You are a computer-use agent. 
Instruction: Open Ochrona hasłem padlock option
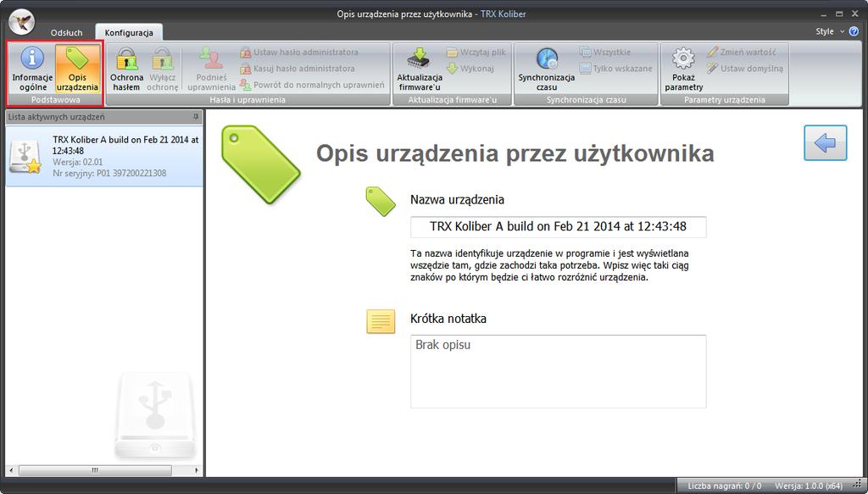pyautogui.click(x=126, y=69)
